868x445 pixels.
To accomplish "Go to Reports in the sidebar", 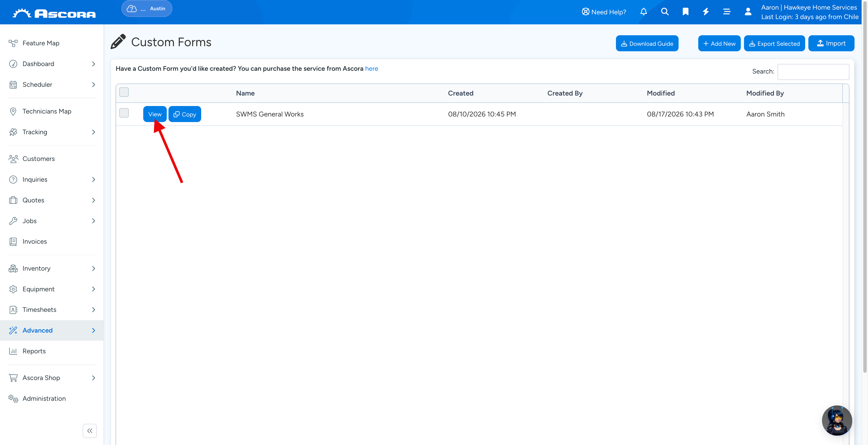I will [x=34, y=351].
